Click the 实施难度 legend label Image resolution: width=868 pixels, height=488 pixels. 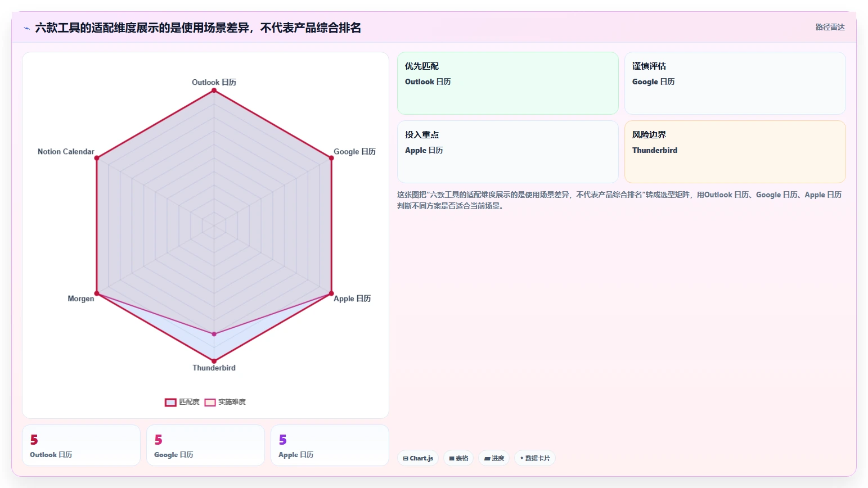(232, 402)
